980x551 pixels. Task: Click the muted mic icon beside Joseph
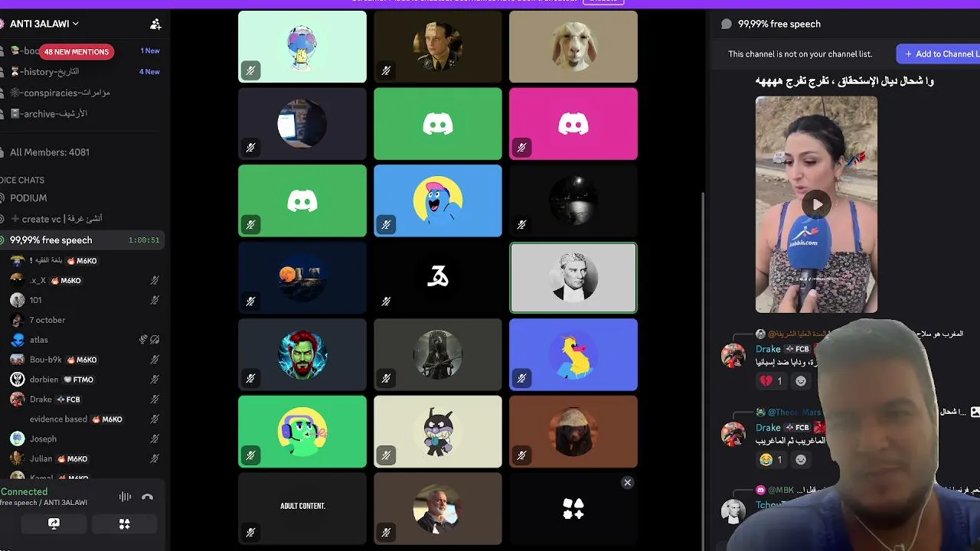coord(155,439)
